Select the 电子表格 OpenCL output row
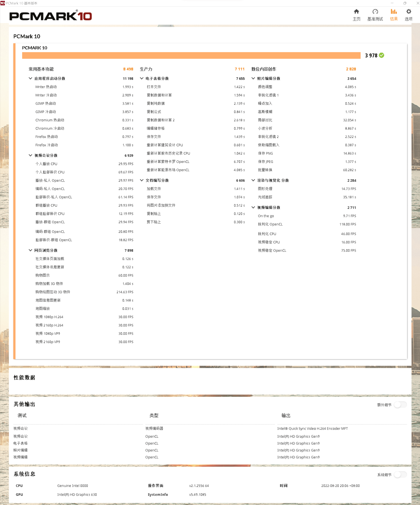420x505 pixels. point(210,443)
